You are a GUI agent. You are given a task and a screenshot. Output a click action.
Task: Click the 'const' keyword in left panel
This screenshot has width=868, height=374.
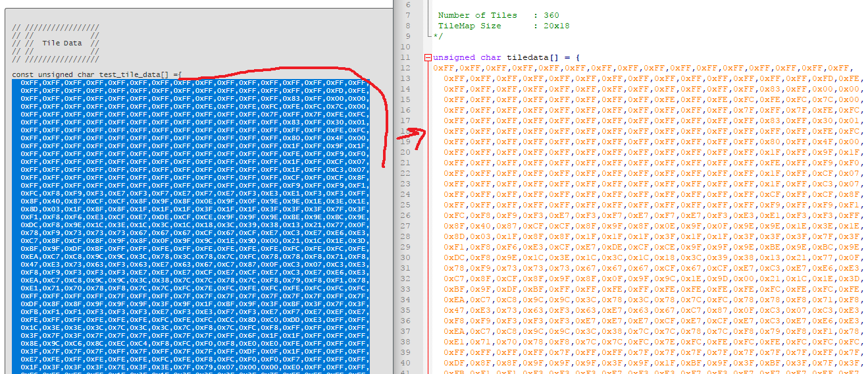(23, 74)
